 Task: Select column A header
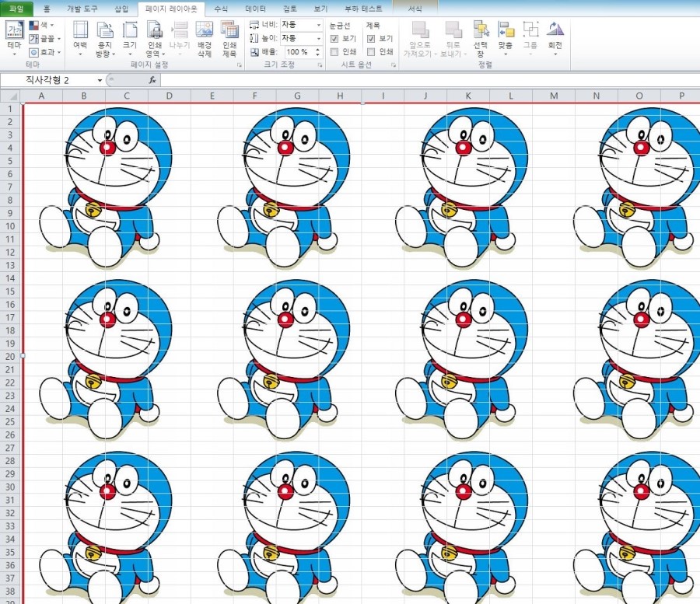(x=41, y=96)
